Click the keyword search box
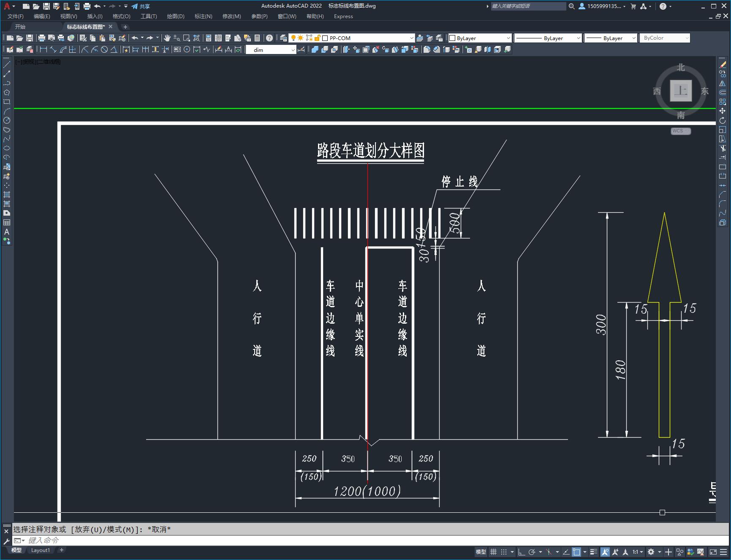Screen dimensions: 731x560 [528, 6]
